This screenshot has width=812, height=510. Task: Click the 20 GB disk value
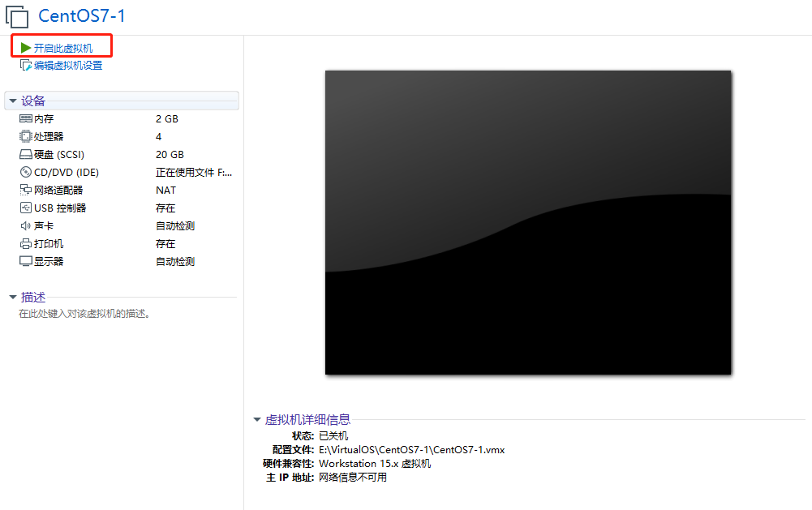[x=170, y=154]
